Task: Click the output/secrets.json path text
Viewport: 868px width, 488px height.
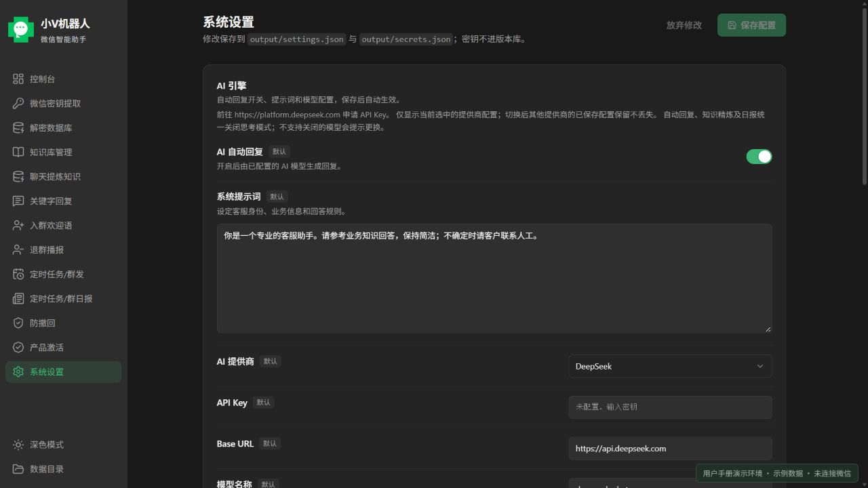Action: (406, 39)
